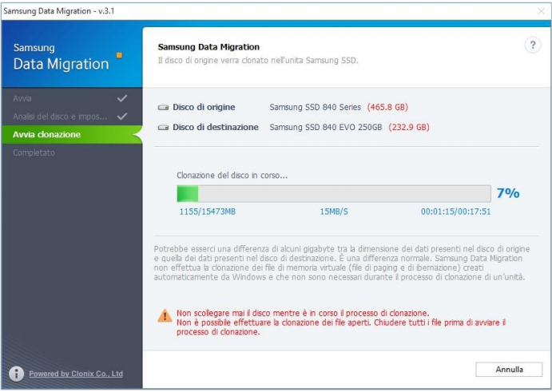552x392 pixels.
Task: Click the red Non scollegare mai il disco warning
Action: (x=341, y=323)
